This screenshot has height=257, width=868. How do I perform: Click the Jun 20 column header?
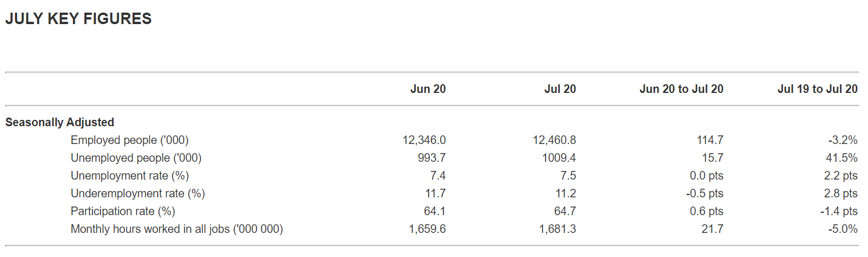click(428, 89)
